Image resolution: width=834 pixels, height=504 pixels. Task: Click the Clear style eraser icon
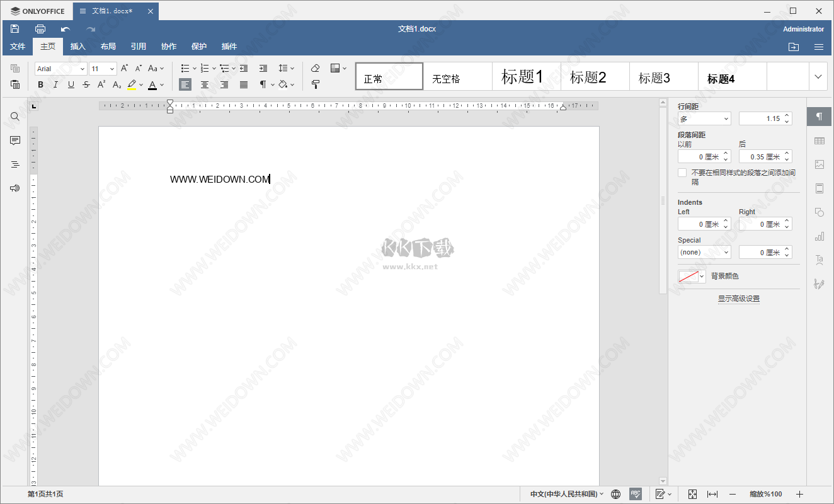pos(316,68)
